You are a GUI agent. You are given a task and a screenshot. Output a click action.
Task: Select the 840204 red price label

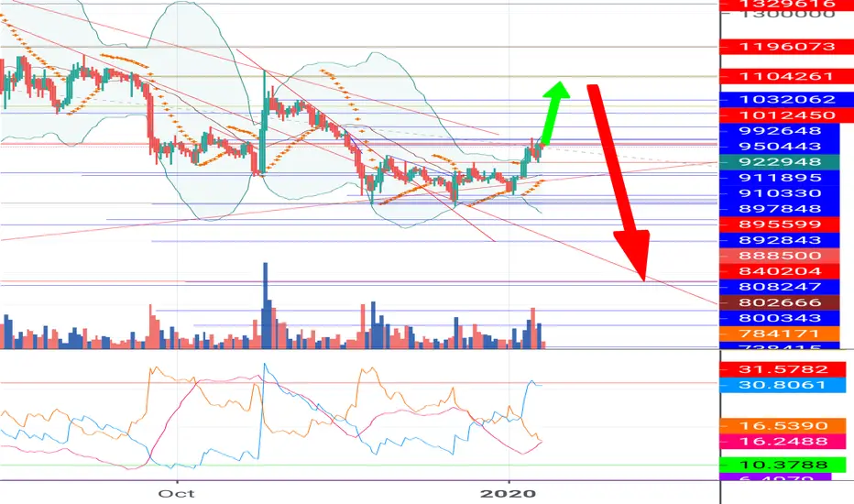click(780, 271)
